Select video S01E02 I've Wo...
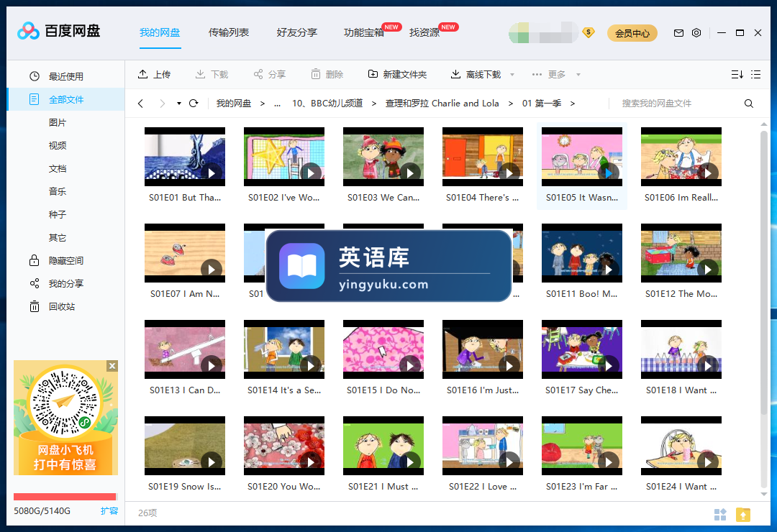The image size is (777, 532). pyautogui.click(x=284, y=165)
